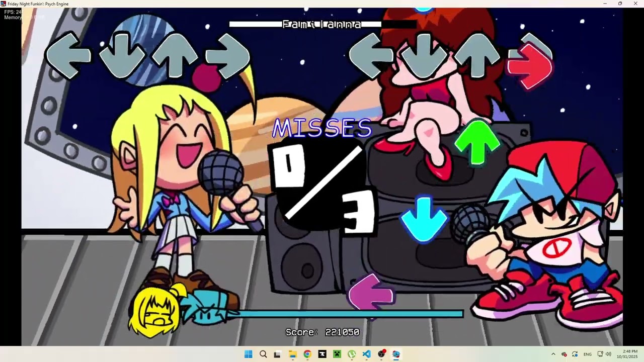Viewport: 644px width, 362px height.
Task: Click the player's gray up arrow receptor
Action: tap(477, 55)
